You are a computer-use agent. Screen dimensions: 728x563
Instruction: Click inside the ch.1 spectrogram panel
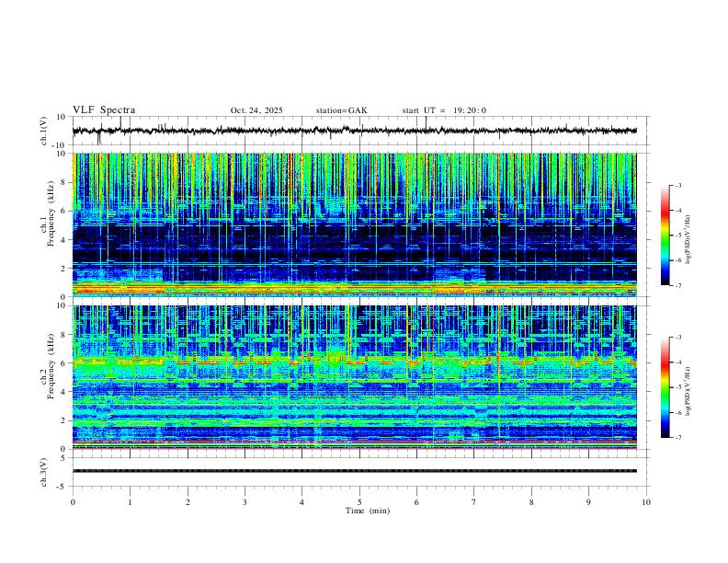point(354,224)
